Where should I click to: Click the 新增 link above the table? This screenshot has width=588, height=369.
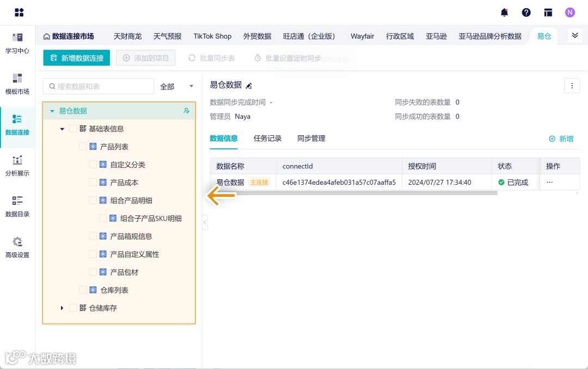tap(561, 138)
